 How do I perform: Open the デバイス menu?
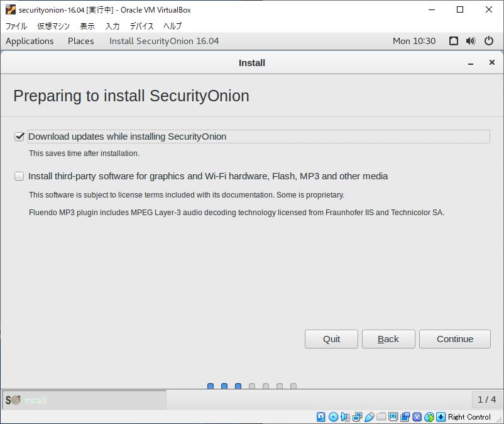coord(142,26)
